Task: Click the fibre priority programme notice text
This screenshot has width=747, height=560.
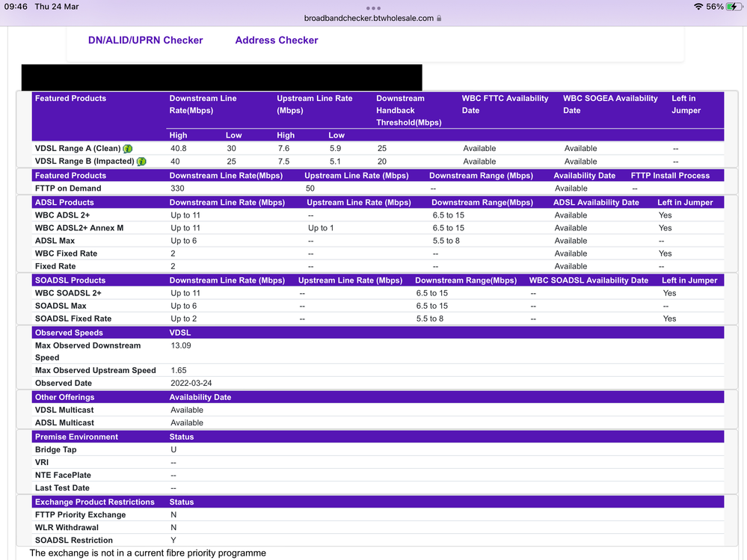Action: tap(147, 553)
